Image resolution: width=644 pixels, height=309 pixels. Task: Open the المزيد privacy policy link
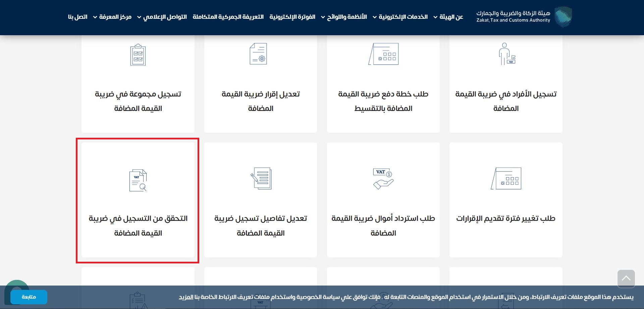tap(187, 296)
